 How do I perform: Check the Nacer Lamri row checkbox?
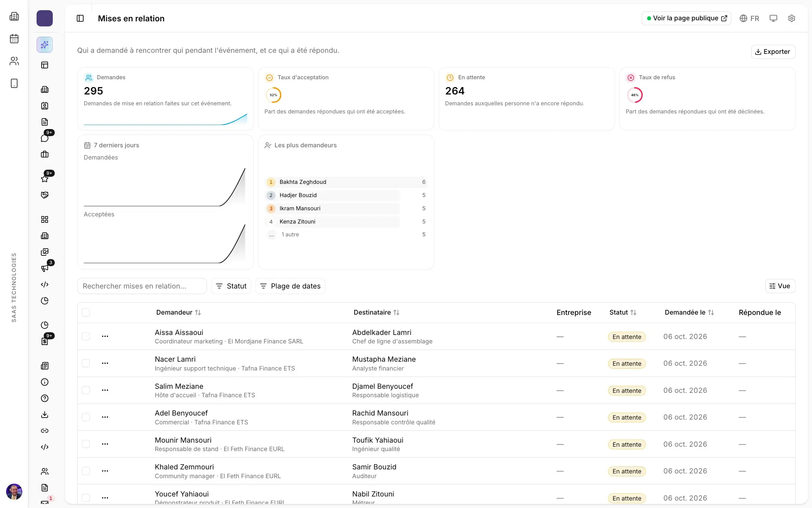(86, 363)
